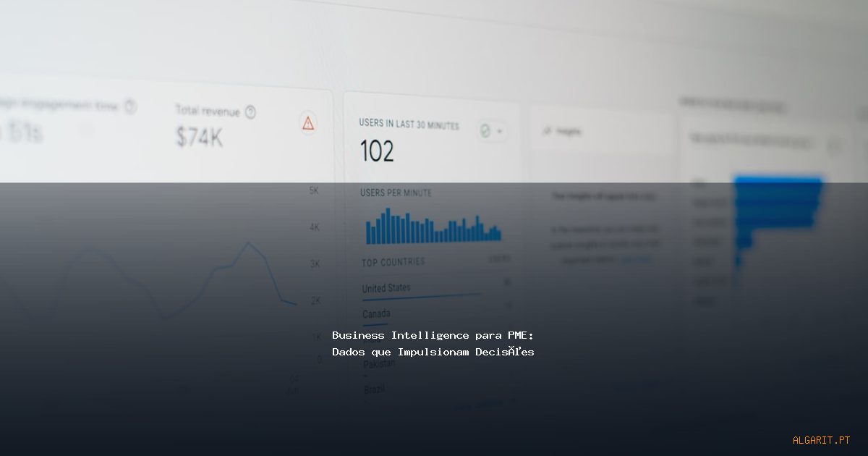The height and width of the screenshot is (456, 868).
Task: Click the help icon beside engagement time
Action: [130, 106]
